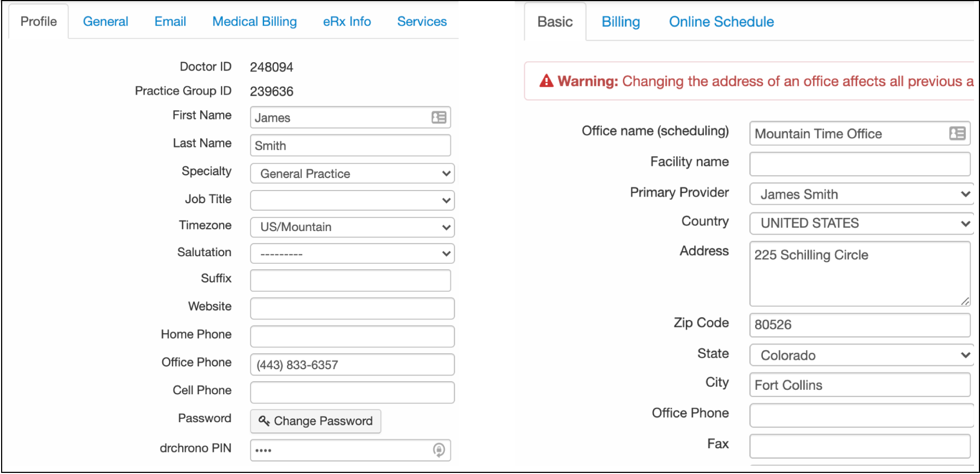The image size is (980, 474).
Task: Click the Cell Phone input field
Action: pyautogui.click(x=352, y=392)
